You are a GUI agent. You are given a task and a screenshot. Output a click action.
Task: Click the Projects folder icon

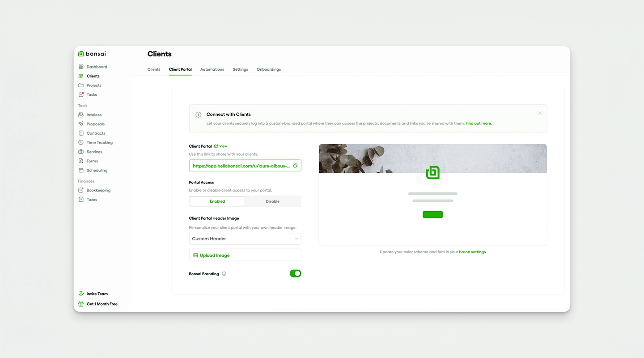[x=81, y=85]
